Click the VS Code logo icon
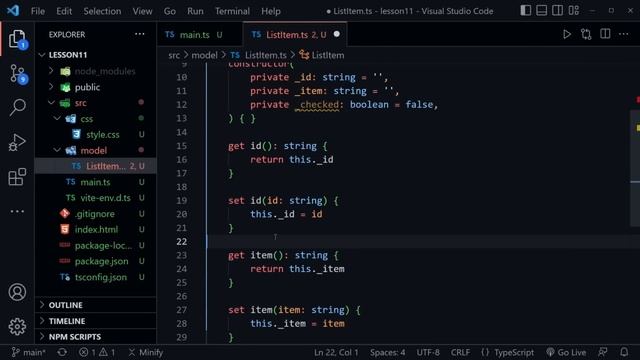The width and height of the screenshot is (640, 360). point(13,11)
